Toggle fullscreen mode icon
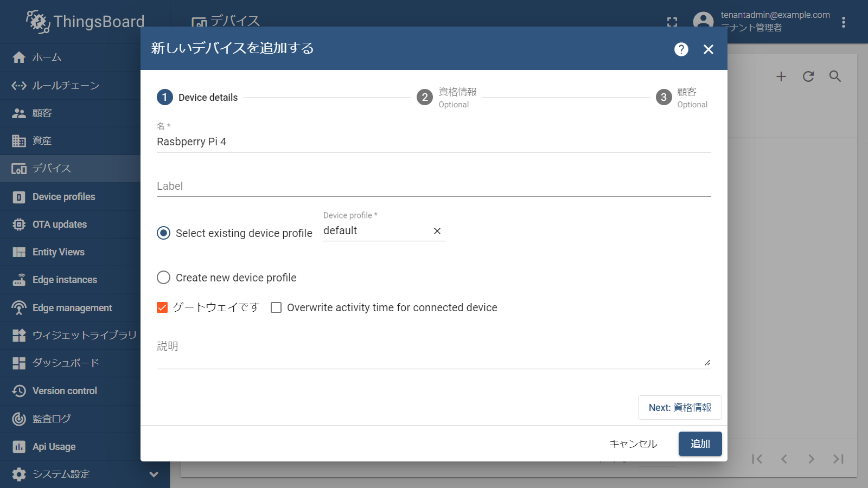This screenshot has width=868, height=488. (x=672, y=22)
